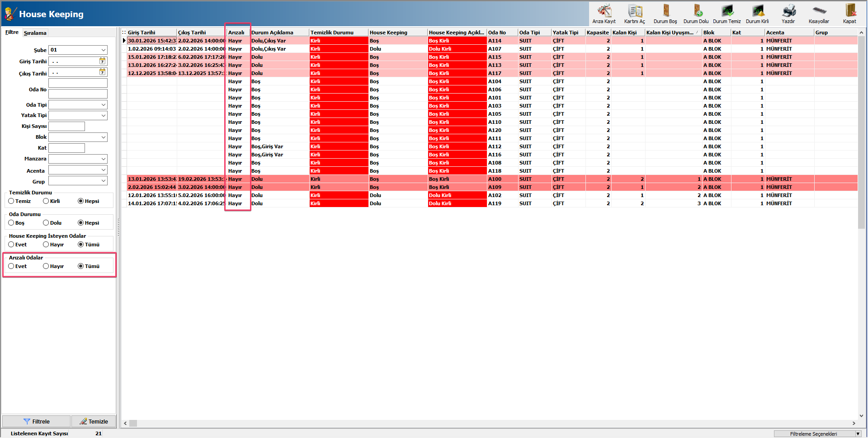Image resolution: width=868 pixels, height=438 pixels.
Task: Mark room dirty with Durum Kirli
Action: click(758, 14)
